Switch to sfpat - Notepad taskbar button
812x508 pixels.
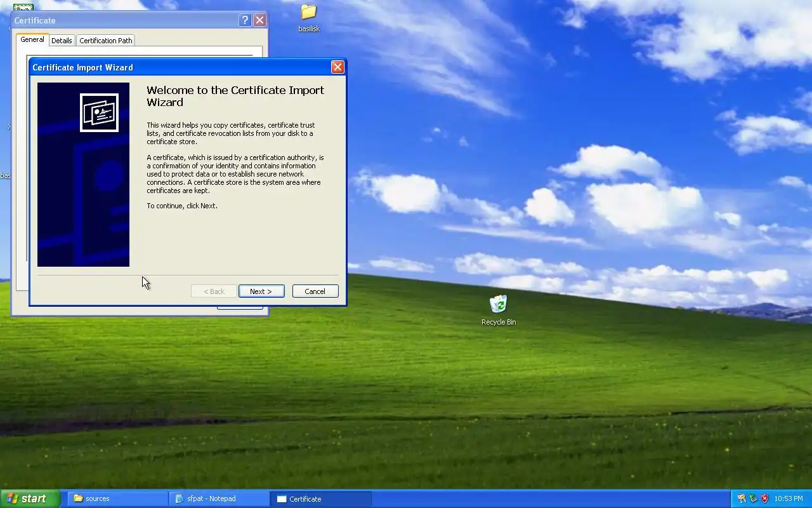coord(219,498)
